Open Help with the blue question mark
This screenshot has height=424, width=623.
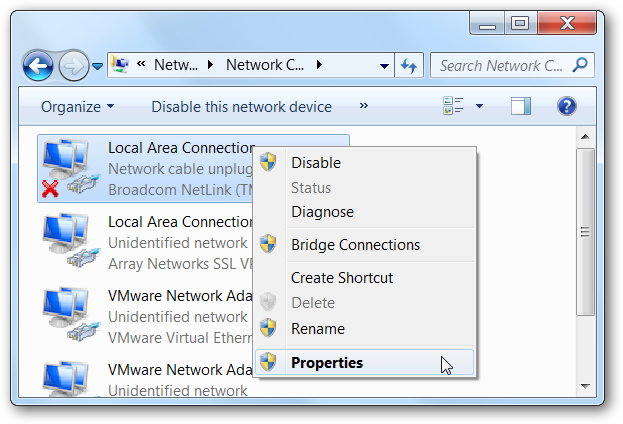click(567, 106)
